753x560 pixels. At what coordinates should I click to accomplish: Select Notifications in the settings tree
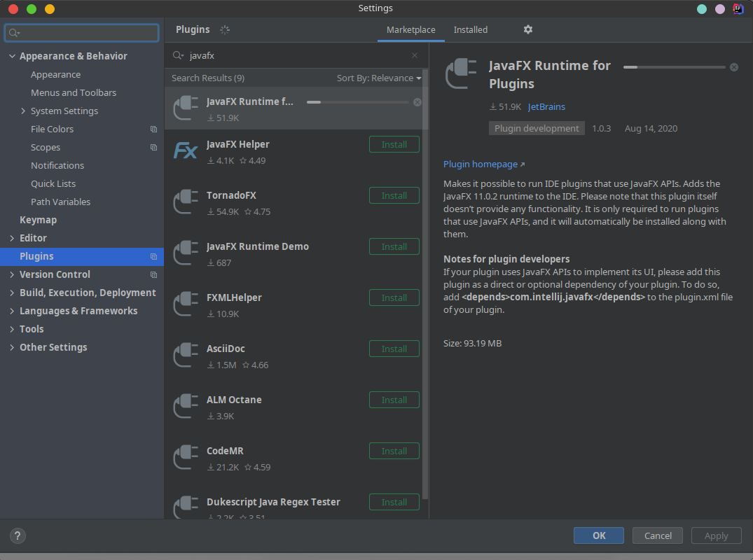click(x=57, y=166)
